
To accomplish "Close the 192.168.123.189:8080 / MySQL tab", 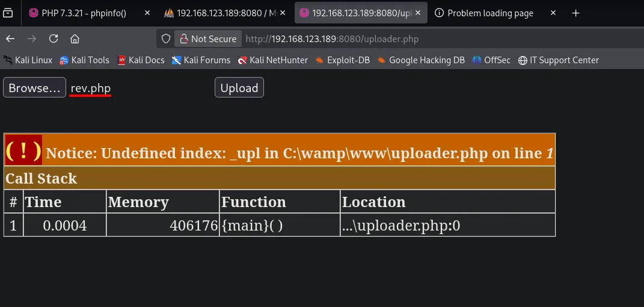I will (x=283, y=13).
